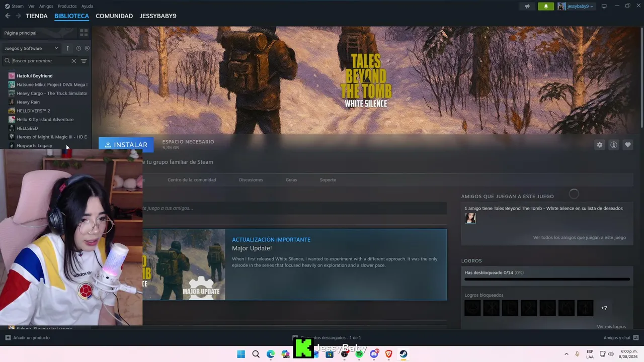
Task: Open the Guías tab
Action: (x=291, y=180)
